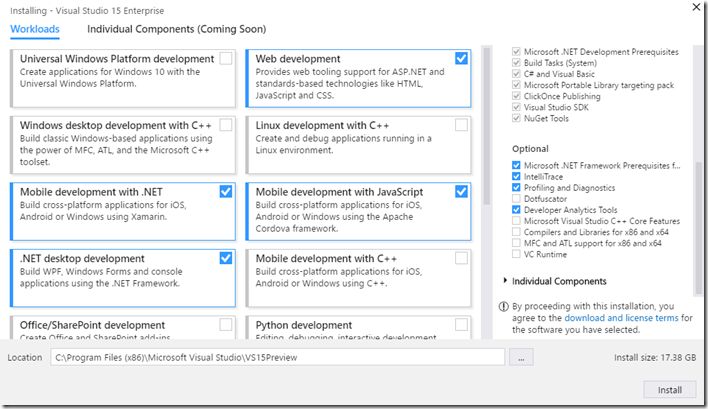Uncheck the Web development workload
Screen dimensions: 708x409
pos(461,58)
